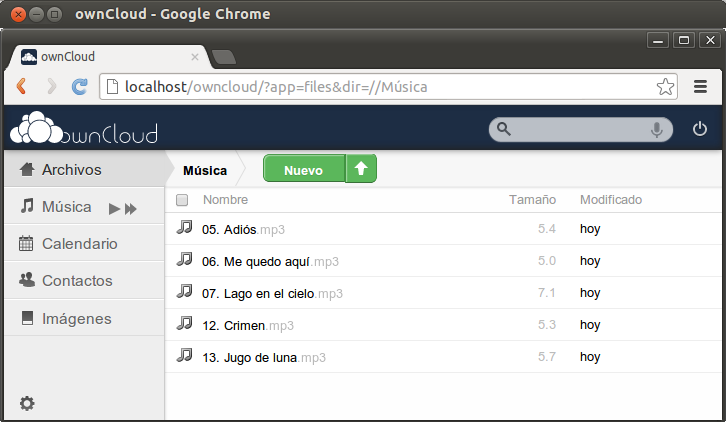726x422 pixels.
Task: Open the Nuevo button menu
Action: (x=304, y=169)
